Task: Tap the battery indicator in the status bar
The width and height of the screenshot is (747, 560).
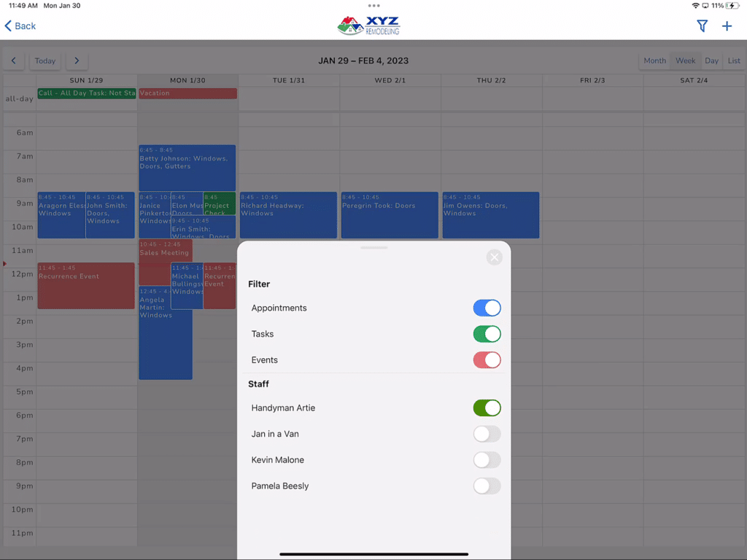Action: pyautogui.click(x=733, y=4)
